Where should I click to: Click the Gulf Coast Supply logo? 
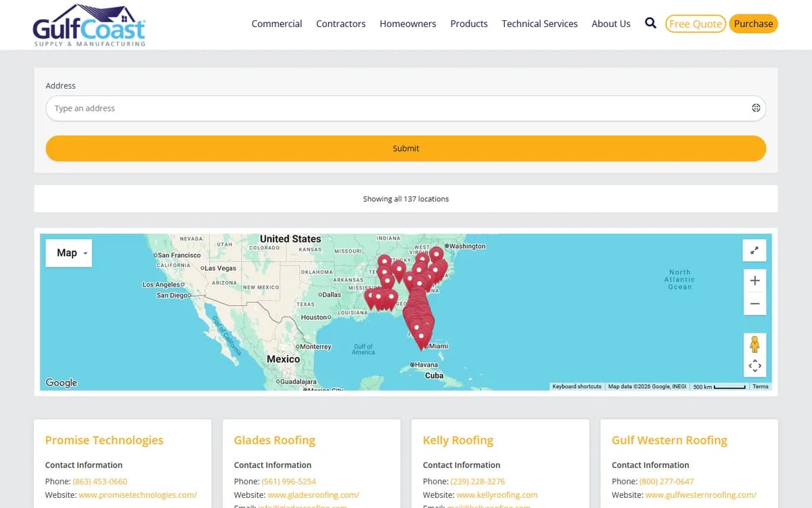[x=89, y=25]
